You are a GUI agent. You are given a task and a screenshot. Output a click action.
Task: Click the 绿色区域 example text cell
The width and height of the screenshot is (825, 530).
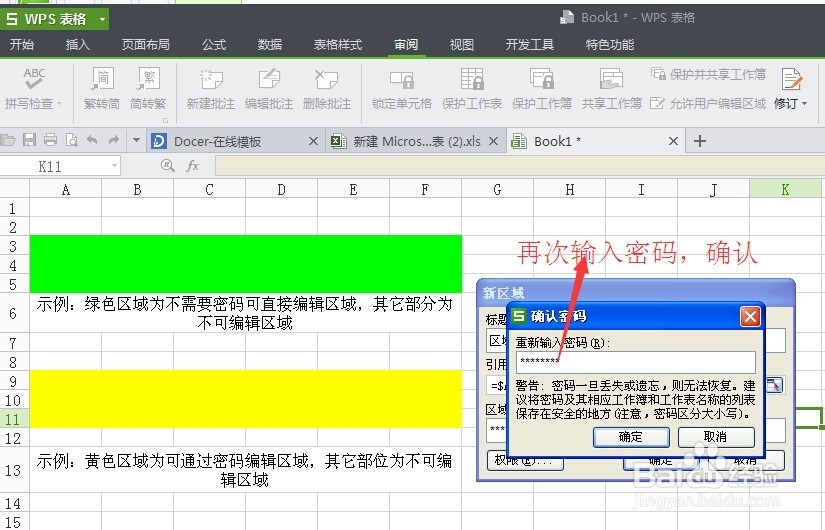(246, 313)
